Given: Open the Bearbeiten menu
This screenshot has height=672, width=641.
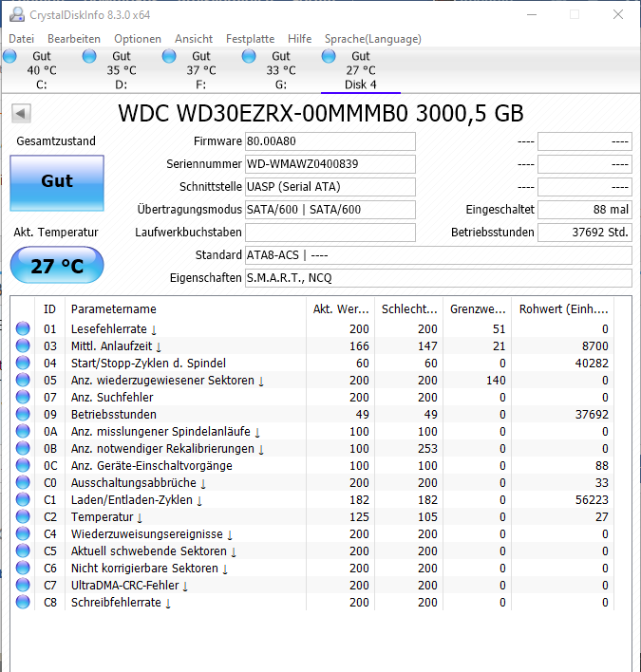Looking at the screenshot, I should tap(74, 39).
